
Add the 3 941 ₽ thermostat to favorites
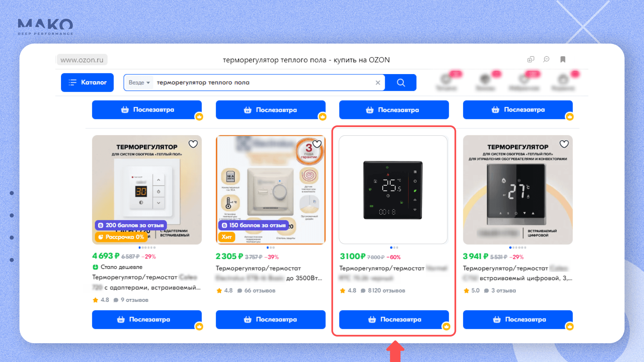(564, 144)
